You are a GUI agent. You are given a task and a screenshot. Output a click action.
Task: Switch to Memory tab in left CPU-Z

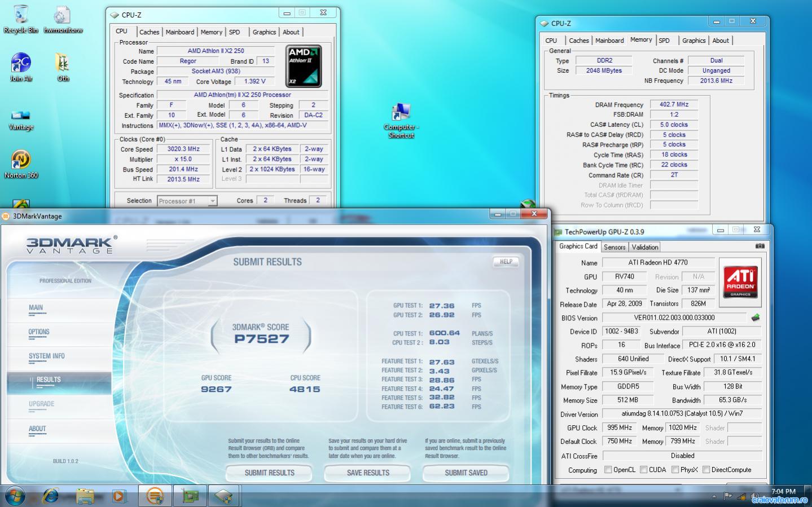212,32
